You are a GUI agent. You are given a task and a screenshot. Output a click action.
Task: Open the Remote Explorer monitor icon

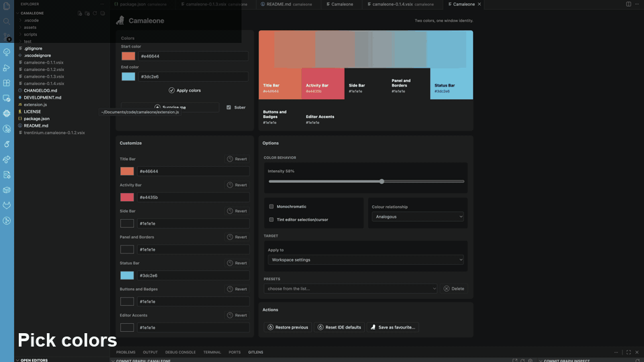[x=7, y=98]
